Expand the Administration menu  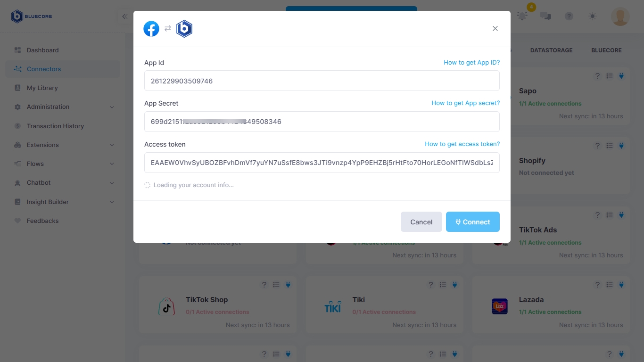112,107
